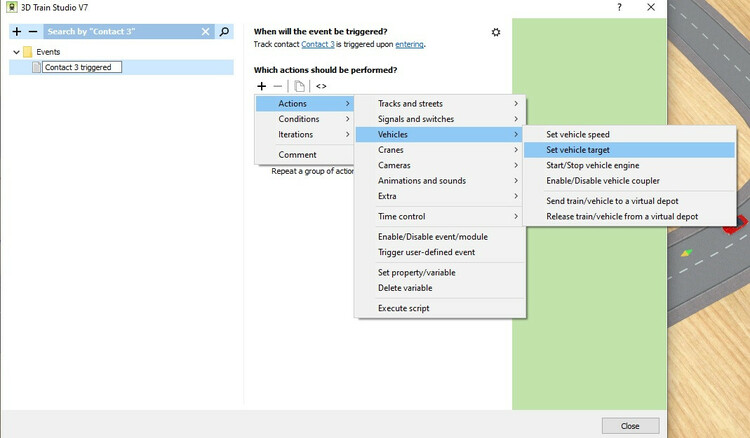Open event settings gear icon
Image resolution: width=750 pixels, height=438 pixels.
[x=496, y=32]
